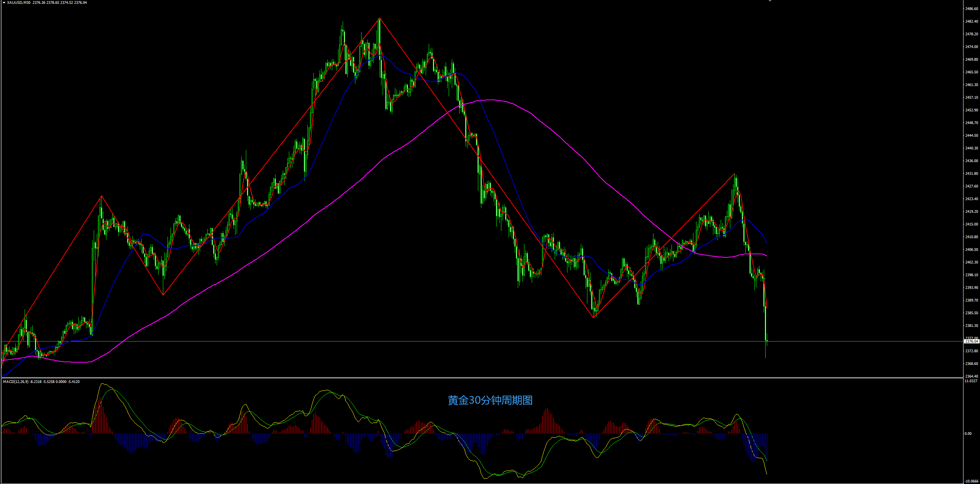980x484 pixels.
Task: Click the 2440.30 price scale value
Action: (x=972, y=148)
